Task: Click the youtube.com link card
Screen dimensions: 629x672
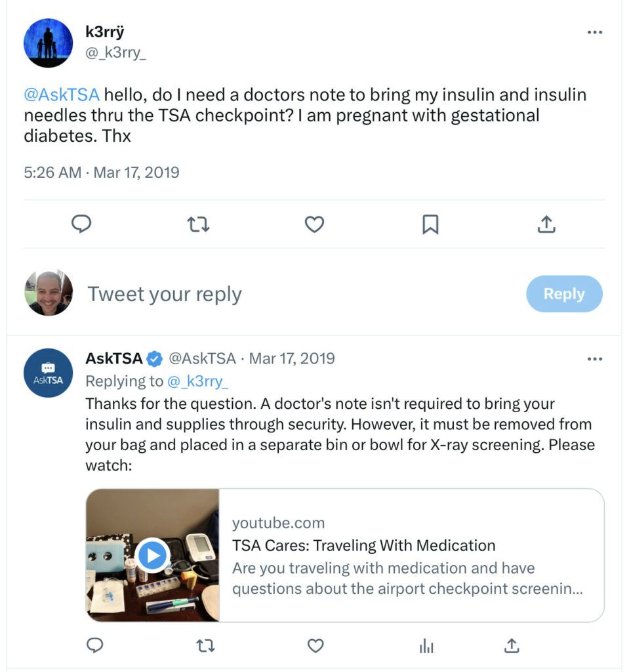Action: 278,522
